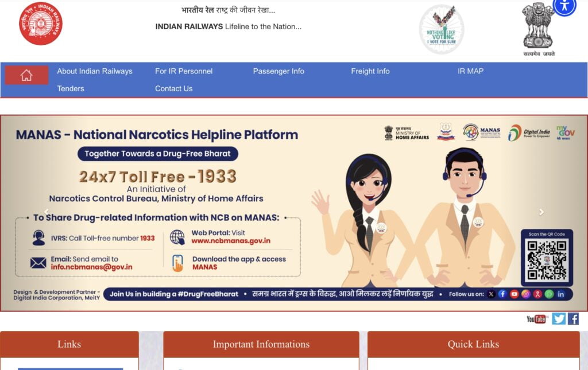
Task: Open Twitter icon below banner
Action: coord(558,319)
